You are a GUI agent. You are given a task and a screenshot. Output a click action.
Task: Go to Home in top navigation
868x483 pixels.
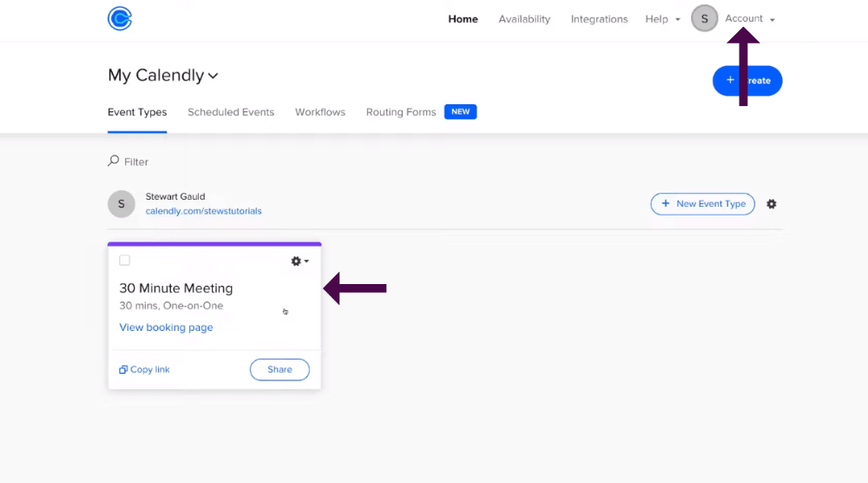(x=463, y=19)
